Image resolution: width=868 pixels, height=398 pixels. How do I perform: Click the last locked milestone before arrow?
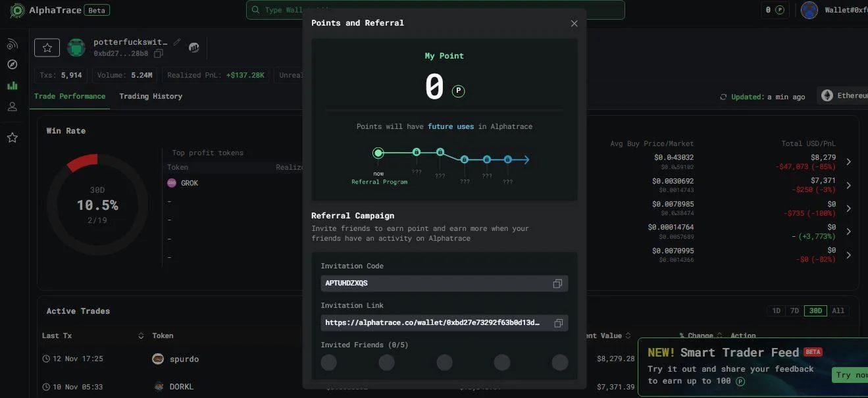508,159
